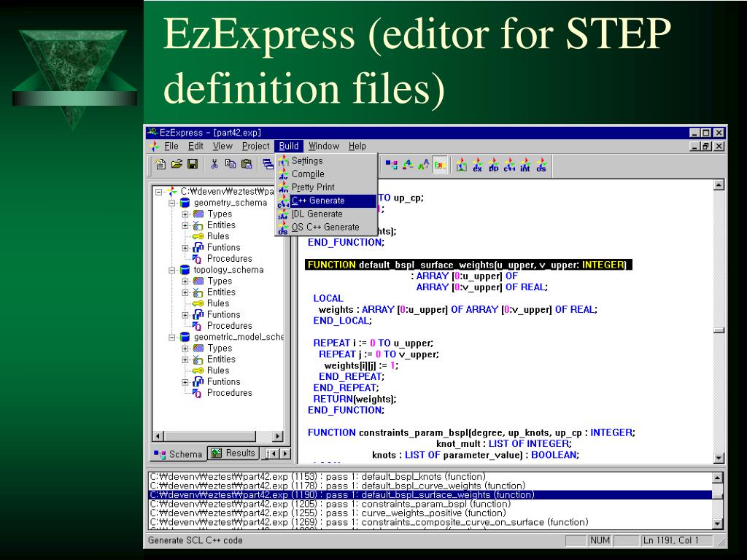Choose IDL Generate from the Build menu
This screenshot has height=560, width=747.
click(x=326, y=214)
